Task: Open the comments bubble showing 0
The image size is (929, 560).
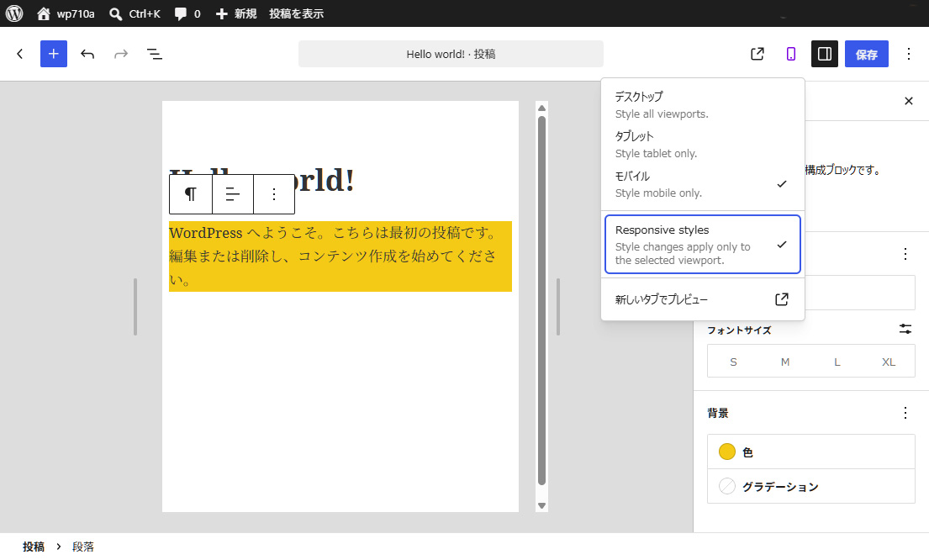Action: click(187, 13)
